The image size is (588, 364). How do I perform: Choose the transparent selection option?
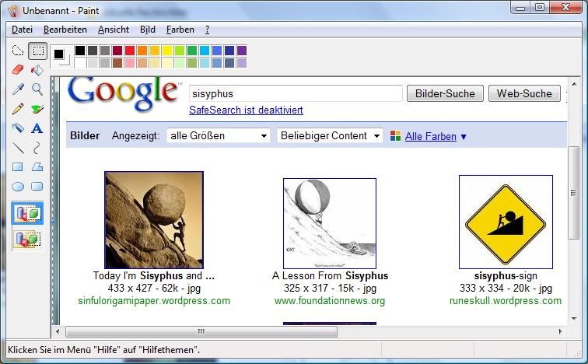click(28, 239)
